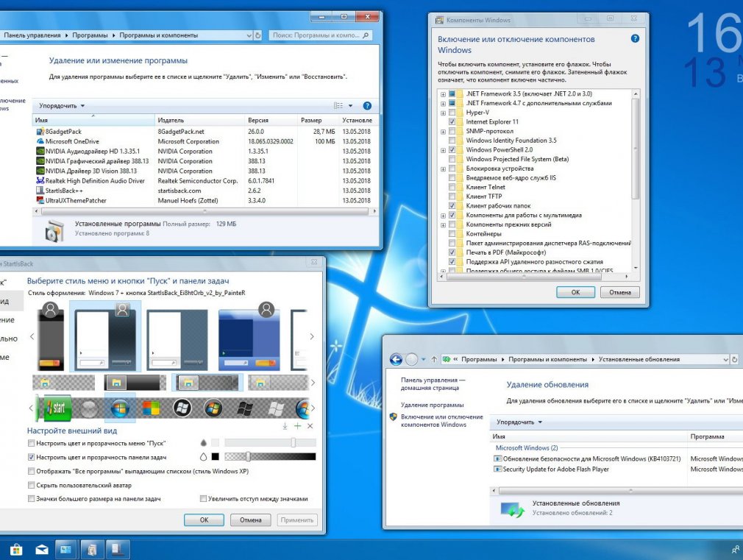Check larger taskbar icons option
The width and height of the screenshot is (743, 560).
click(x=32, y=499)
